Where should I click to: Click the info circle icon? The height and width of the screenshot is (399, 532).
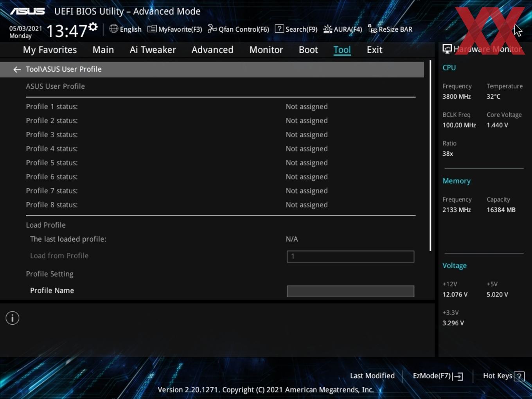[13, 318]
